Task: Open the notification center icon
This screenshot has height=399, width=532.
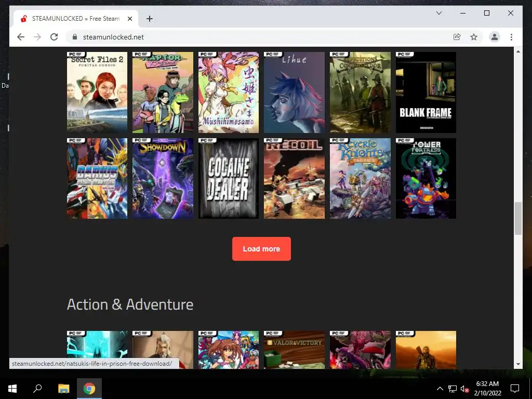Action: coord(515,389)
